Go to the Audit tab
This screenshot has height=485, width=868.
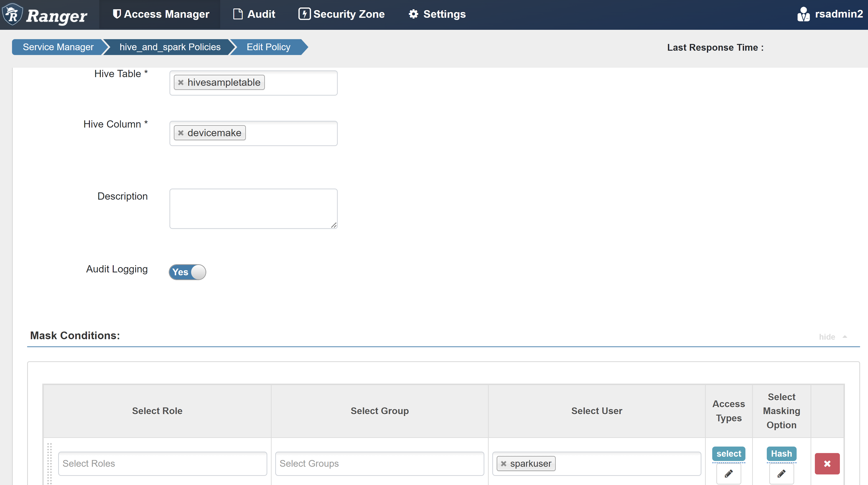point(254,14)
